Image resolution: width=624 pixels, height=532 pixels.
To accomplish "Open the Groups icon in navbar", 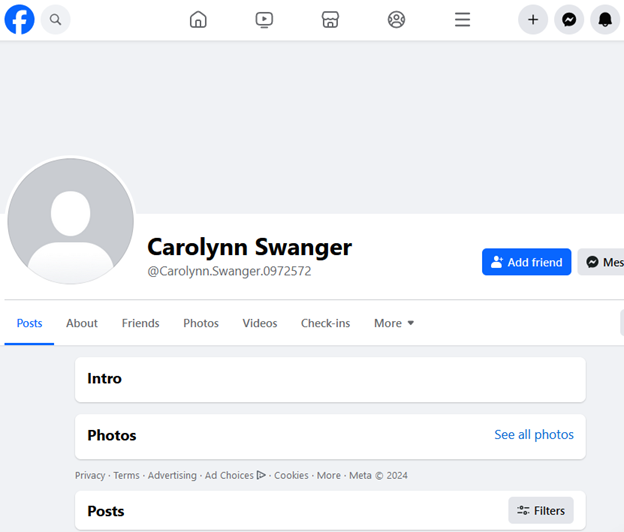I will 396,19.
